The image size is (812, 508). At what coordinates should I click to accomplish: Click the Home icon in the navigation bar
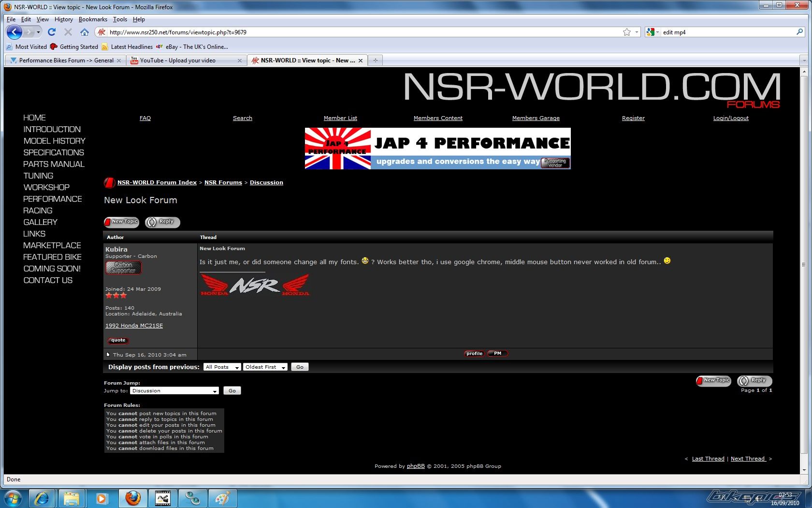pos(85,32)
